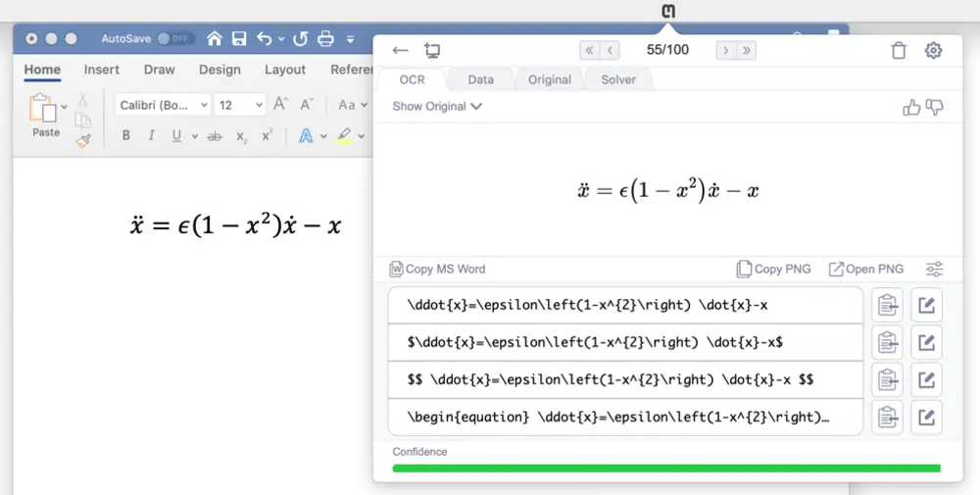Customize Quick Access Toolbar arrow

coord(351,39)
